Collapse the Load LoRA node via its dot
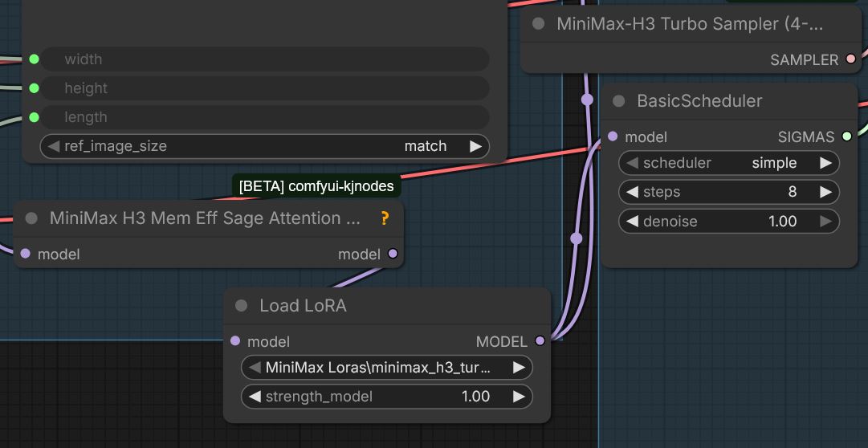The width and height of the screenshot is (868, 448). pyautogui.click(x=241, y=306)
